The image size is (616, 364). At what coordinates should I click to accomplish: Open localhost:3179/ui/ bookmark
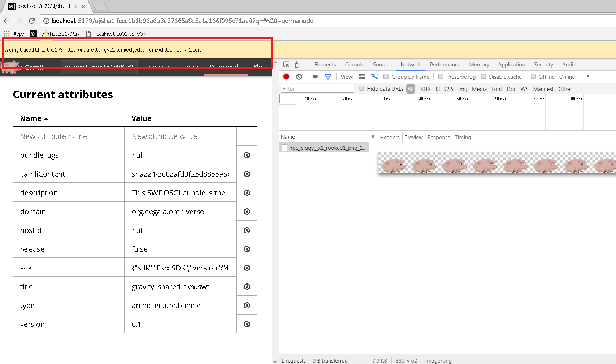pos(55,34)
